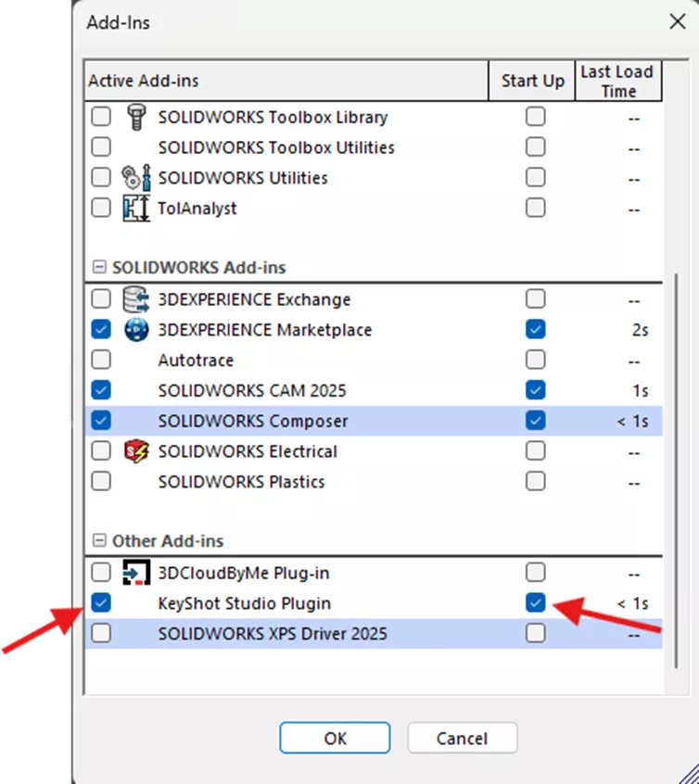Uncheck SOLIDWORKS Composer active checkbox
The width and height of the screenshot is (699, 784).
(x=101, y=421)
